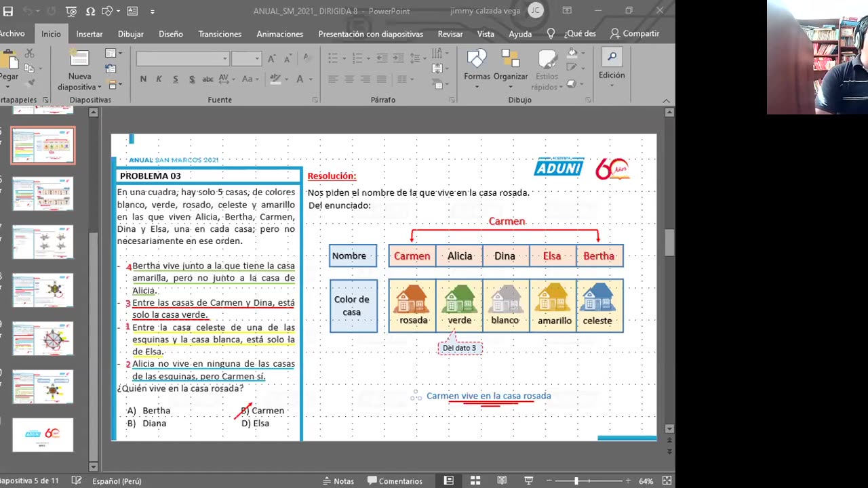Open the Notas pane
The width and height of the screenshot is (868, 488).
pos(338,481)
